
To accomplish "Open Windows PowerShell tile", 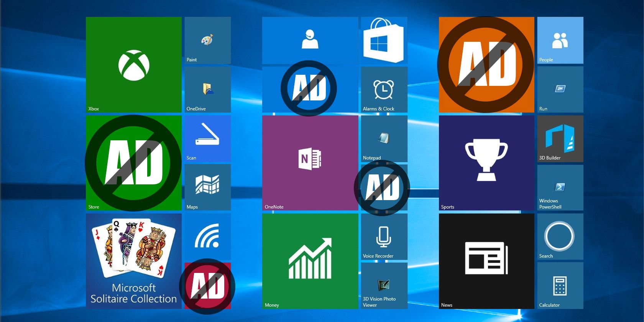I will point(560,187).
